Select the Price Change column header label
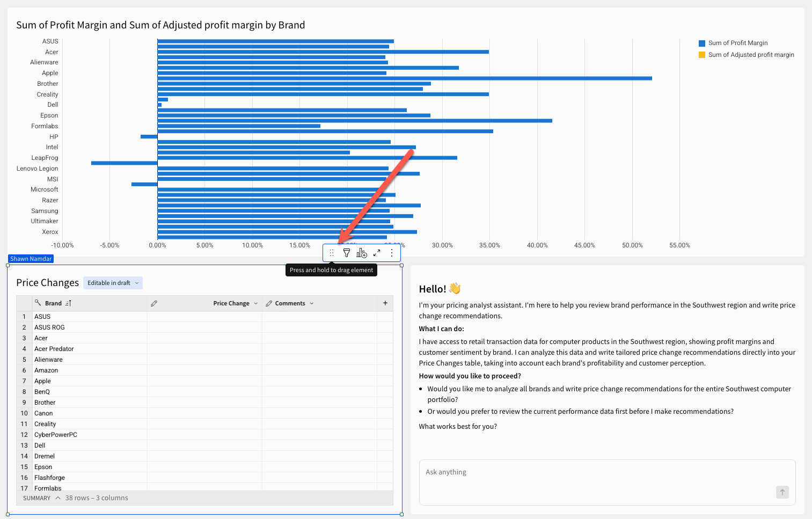The width and height of the screenshot is (812, 519). pyautogui.click(x=231, y=303)
